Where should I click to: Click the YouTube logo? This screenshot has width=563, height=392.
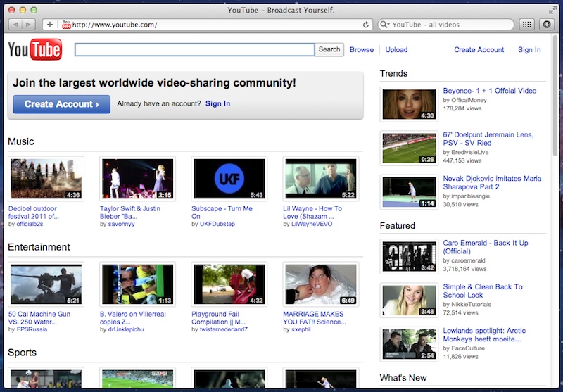pos(34,50)
